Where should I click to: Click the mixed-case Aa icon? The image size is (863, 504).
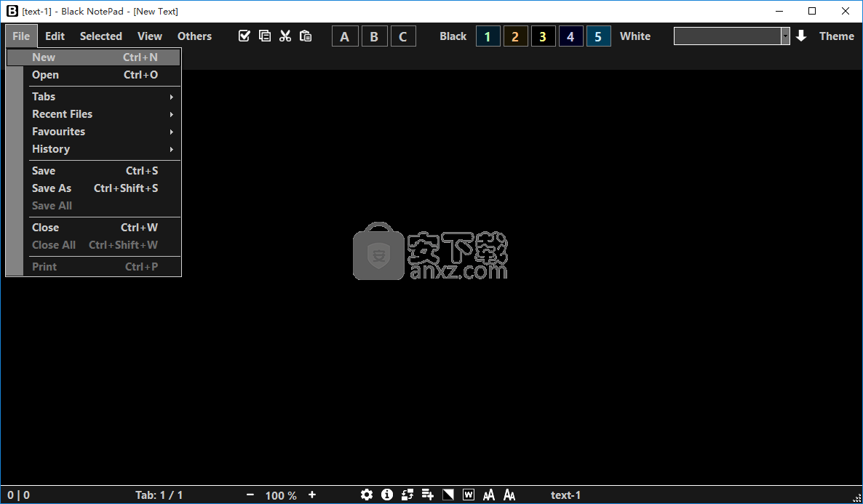point(509,495)
